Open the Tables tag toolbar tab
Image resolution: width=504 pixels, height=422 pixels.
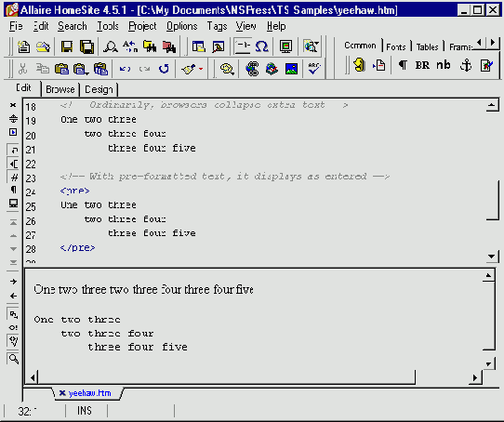tap(427, 46)
